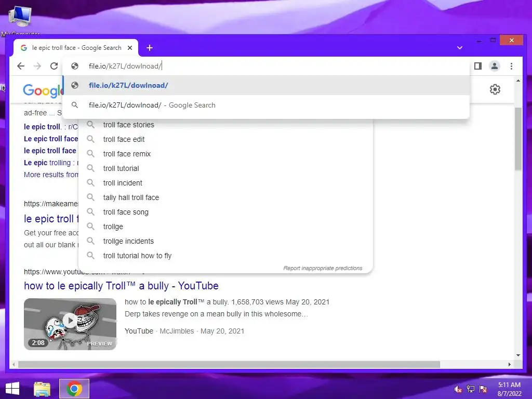Open 'how to le epically Troll a bully - YouTube' result
Image resolution: width=532 pixels, height=399 pixels.
121,286
